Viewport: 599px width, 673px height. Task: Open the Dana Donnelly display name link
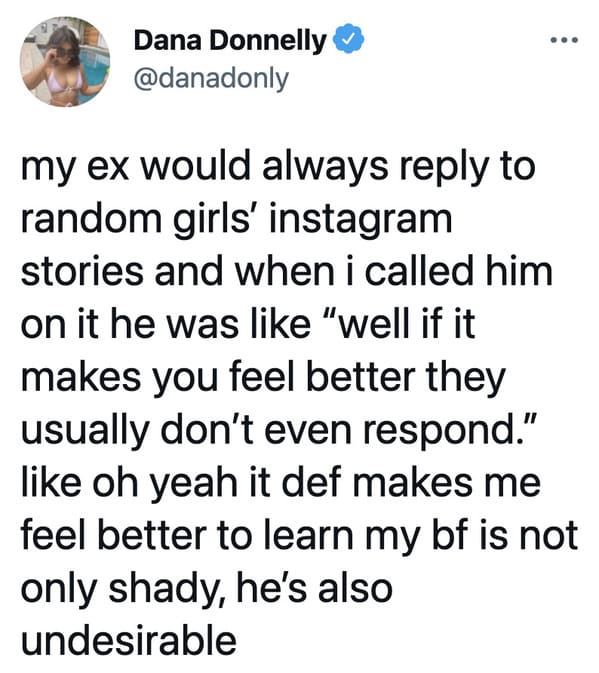tap(230, 41)
